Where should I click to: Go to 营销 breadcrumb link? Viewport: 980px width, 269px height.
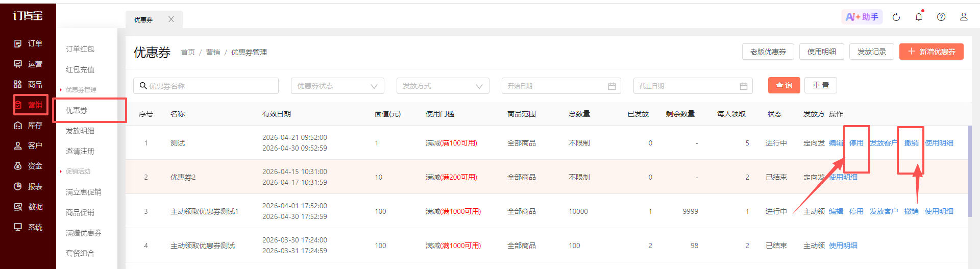[x=213, y=52]
